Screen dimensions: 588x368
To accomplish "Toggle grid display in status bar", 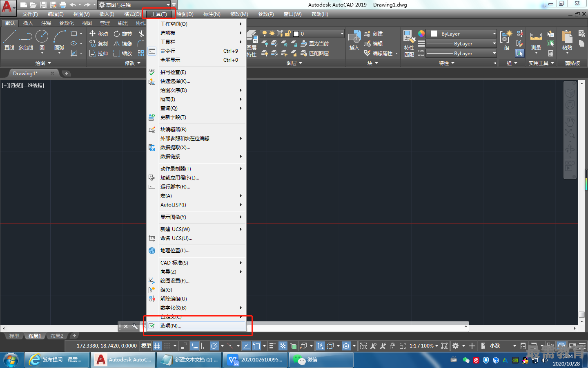I will point(157,346).
